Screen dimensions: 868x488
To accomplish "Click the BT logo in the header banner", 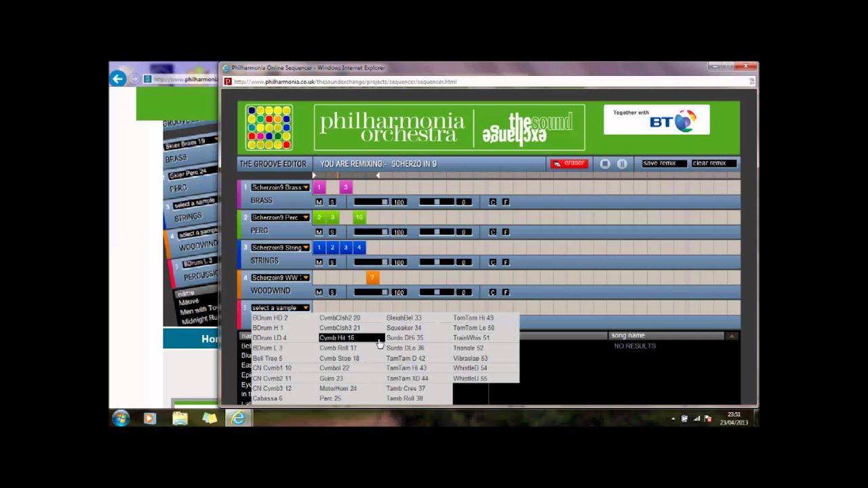I will [x=656, y=120].
